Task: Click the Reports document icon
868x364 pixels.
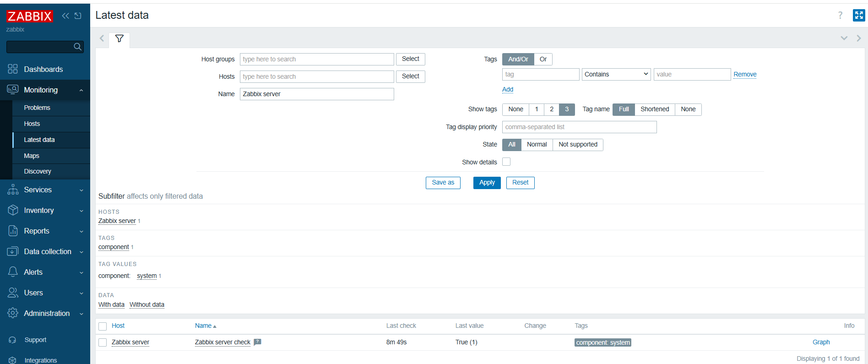Action: pos(13,231)
